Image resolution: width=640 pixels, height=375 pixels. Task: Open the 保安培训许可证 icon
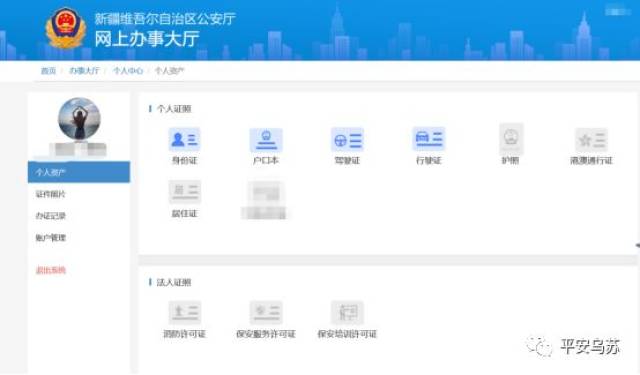347,313
